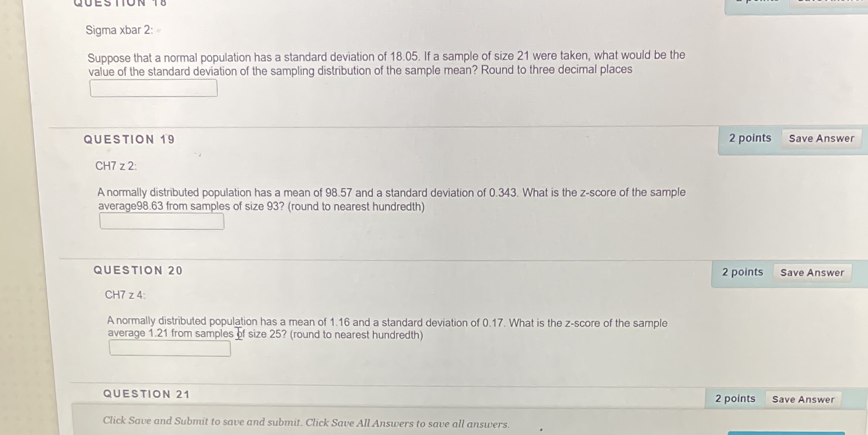Screen dimensions: 868x435
Task: Click the Save and Submit instructions text
Action: tap(306, 422)
